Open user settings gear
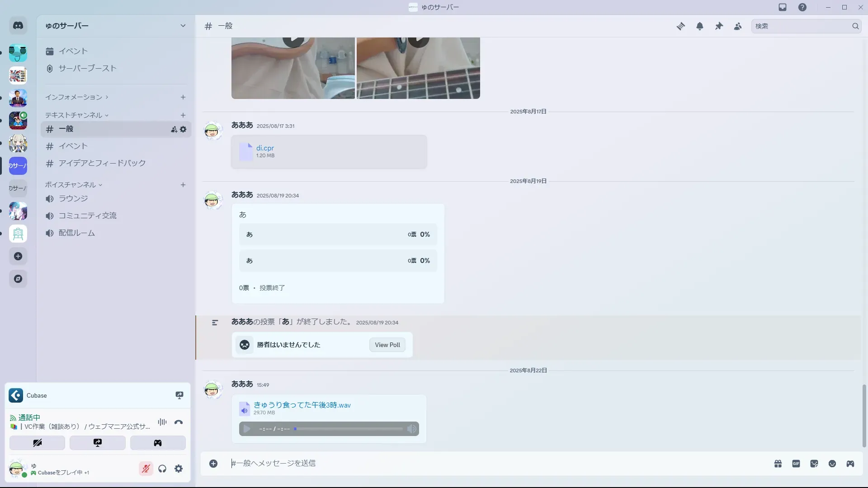The width and height of the screenshot is (868, 488). [179, 469]
